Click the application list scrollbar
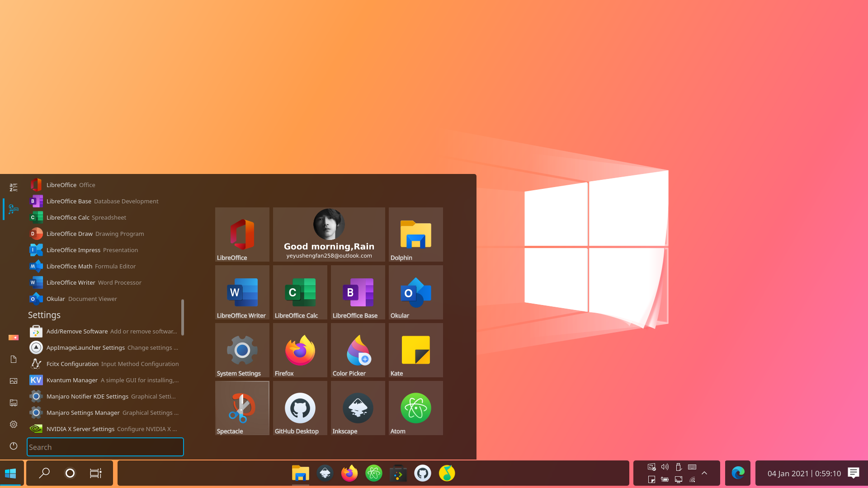868x488 pixels. [183, 317]
